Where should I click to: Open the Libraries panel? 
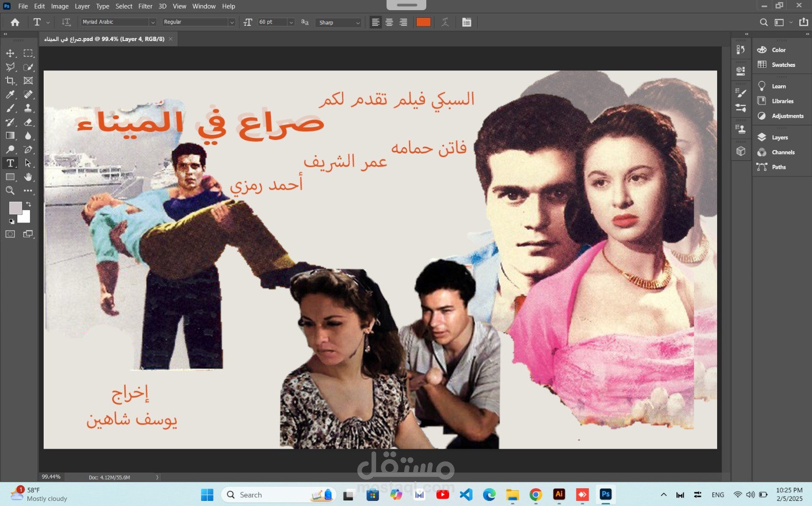coord(782,101)
